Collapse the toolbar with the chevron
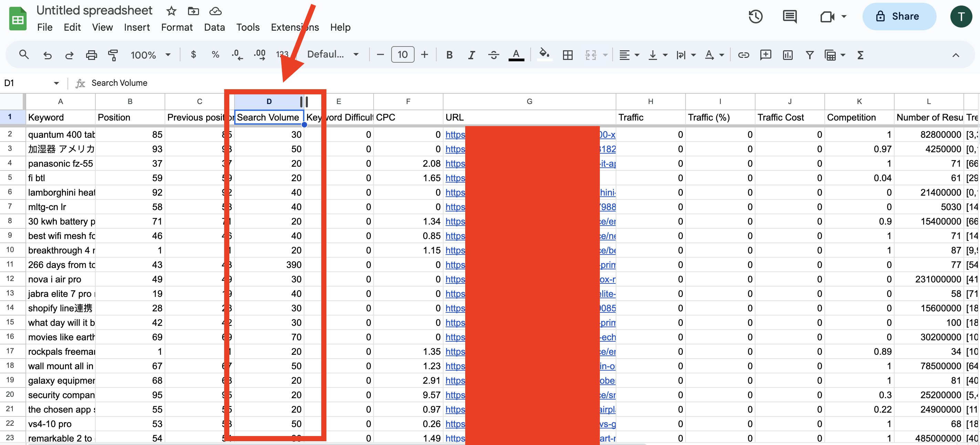Viewport: 980px width, 445px height. click(955, 55)
